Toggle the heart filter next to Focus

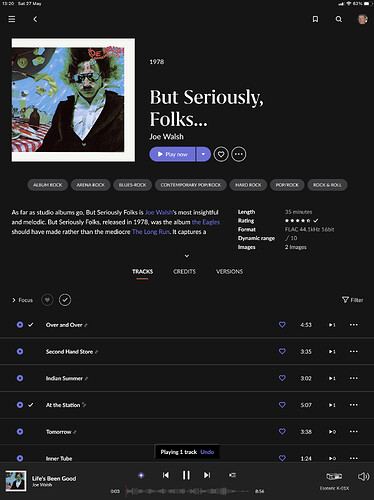pos(47,300)
